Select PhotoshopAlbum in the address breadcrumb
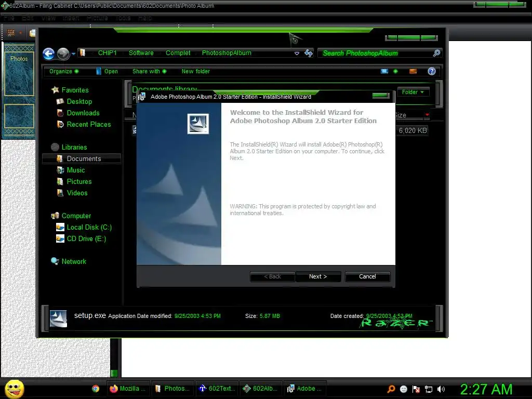Screen dimensions: 532x399 tap(227, 53)
